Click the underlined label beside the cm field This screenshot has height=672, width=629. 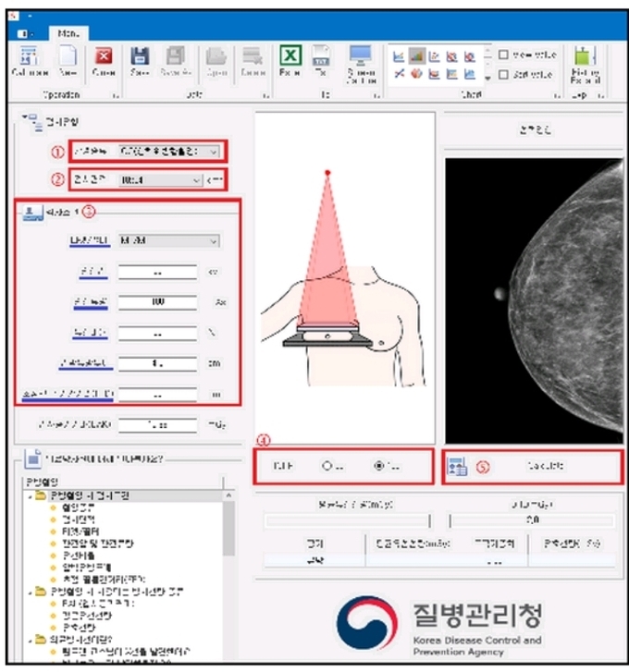point(86,363)
